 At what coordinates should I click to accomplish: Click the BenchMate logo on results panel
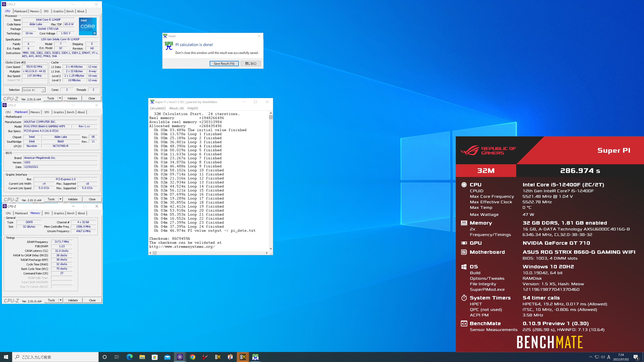(x=550, y=342)
